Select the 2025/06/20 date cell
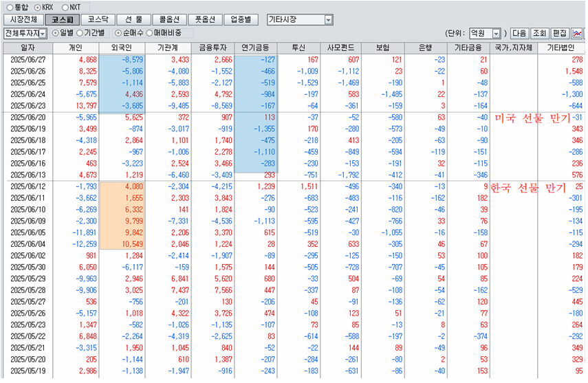This screenshot has width=588, height=383. coord(28,118)
